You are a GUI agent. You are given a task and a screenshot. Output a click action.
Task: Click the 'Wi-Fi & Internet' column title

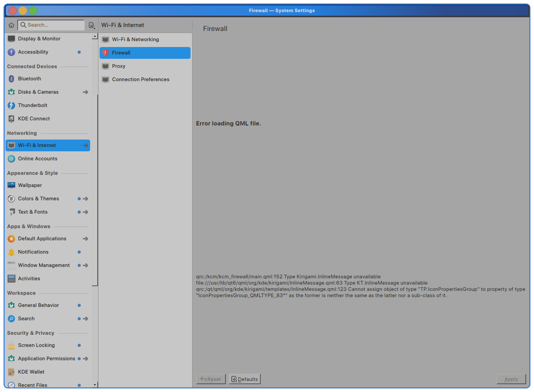point(123,25)
